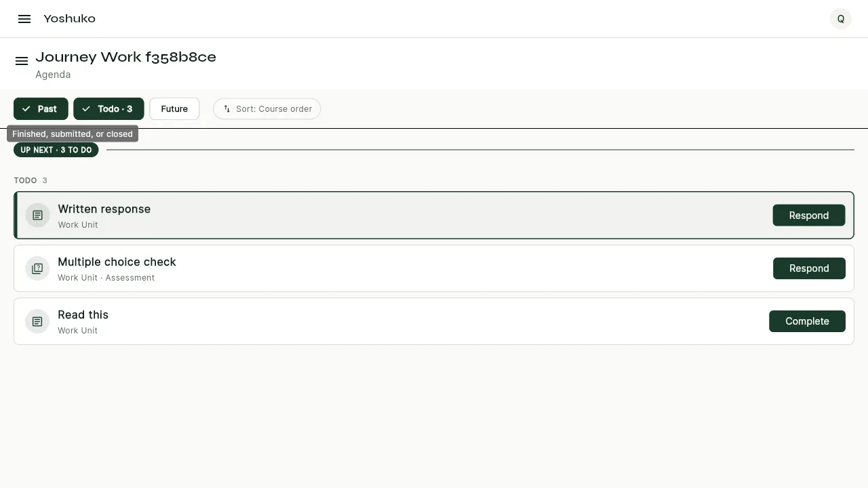868x488 pixels.
Task: Open the Read this item title
Action: coord(83,315)
